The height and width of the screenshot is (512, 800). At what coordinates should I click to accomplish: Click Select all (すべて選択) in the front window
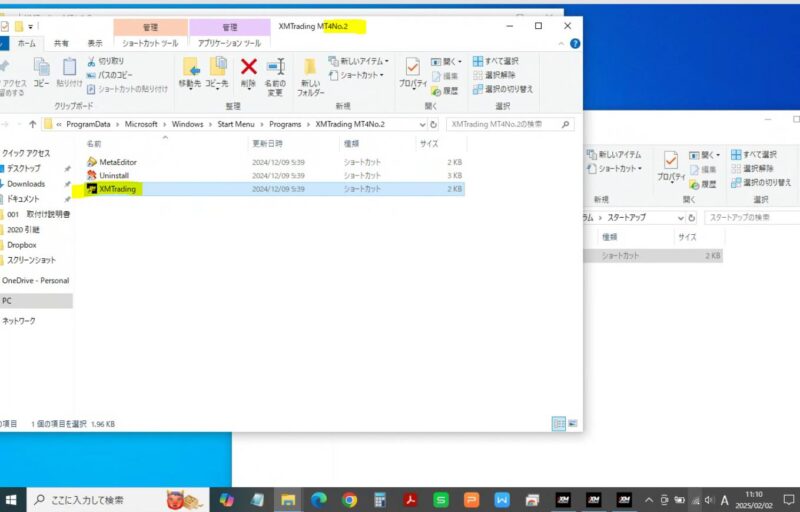coord(495,61)
